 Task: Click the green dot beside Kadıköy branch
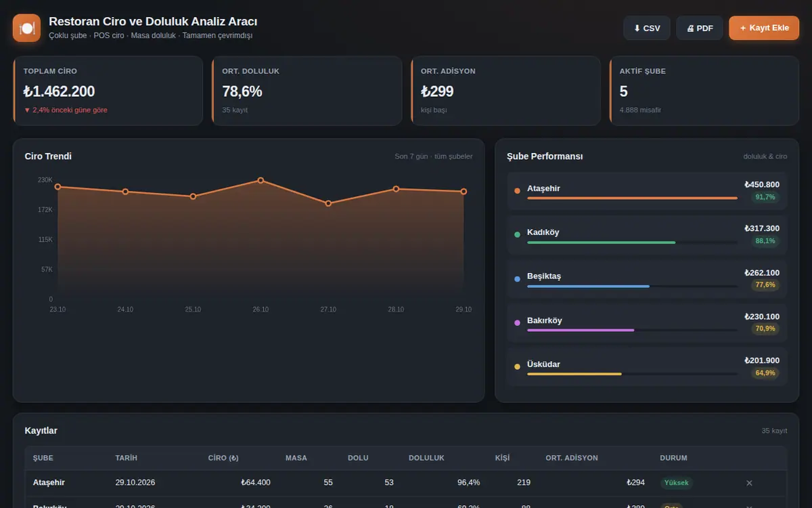pos(518,234)
